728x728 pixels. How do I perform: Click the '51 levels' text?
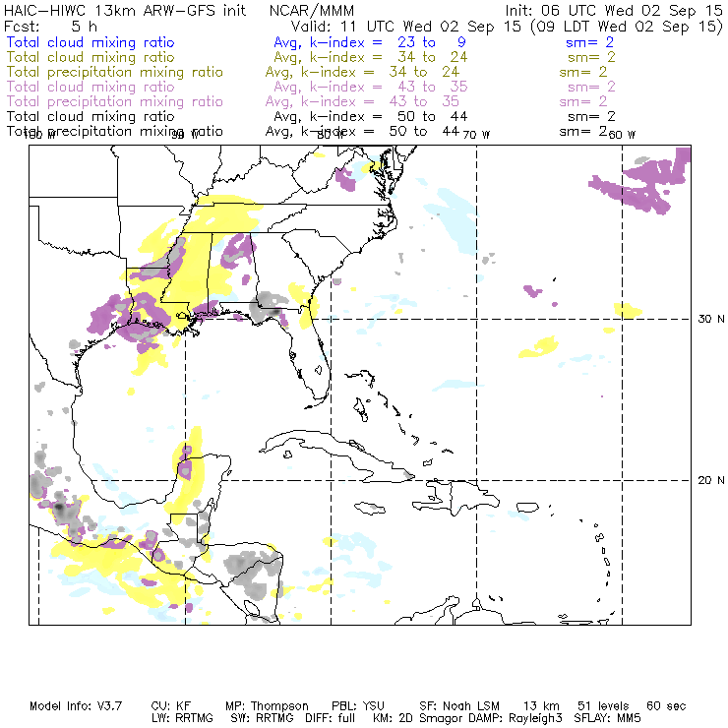click(x=603, y=706)
